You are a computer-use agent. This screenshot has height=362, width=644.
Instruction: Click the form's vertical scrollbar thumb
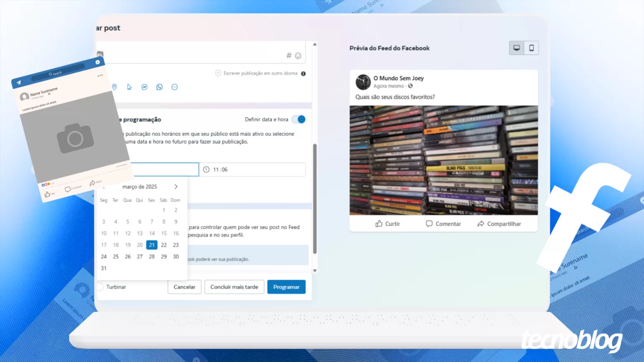315,199
